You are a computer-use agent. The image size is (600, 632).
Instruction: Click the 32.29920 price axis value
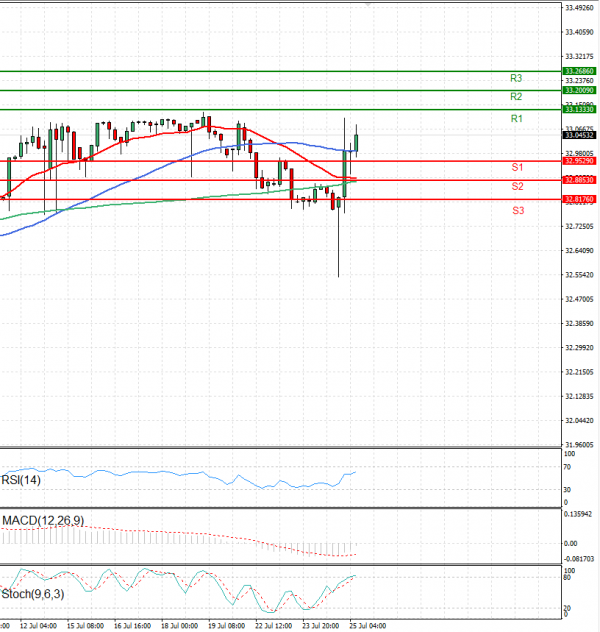click(579, 347)
